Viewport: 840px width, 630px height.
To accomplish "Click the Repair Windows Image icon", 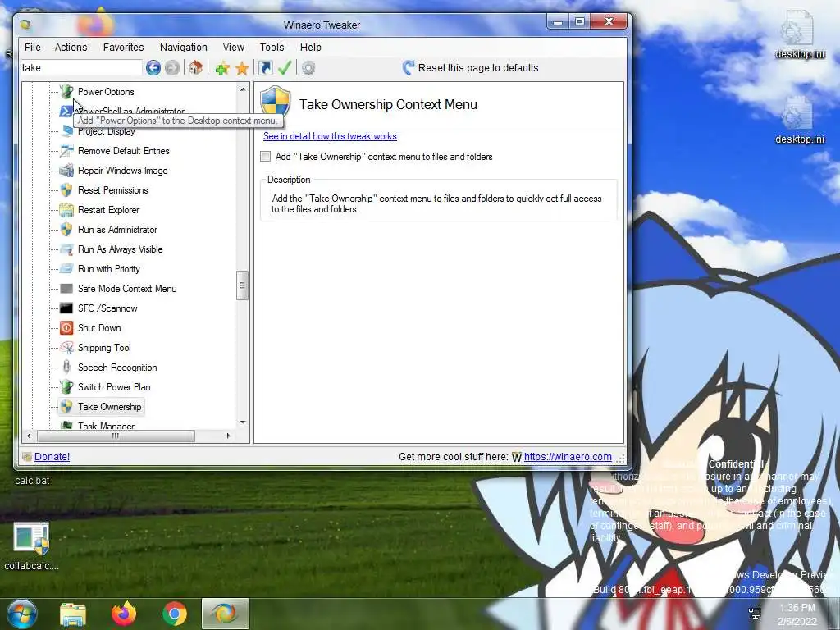I will (x=66, y=171).
